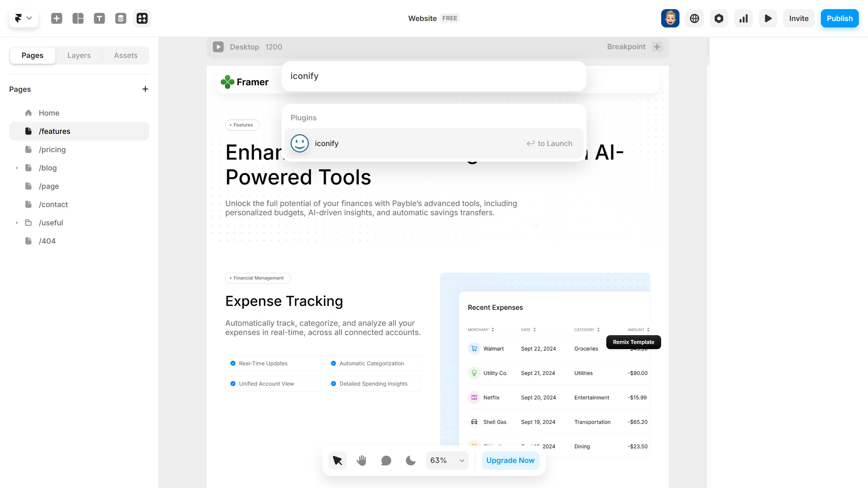The image size is (868, 488).
Task: Switch on the comment tool
Action: click(386, 460)
